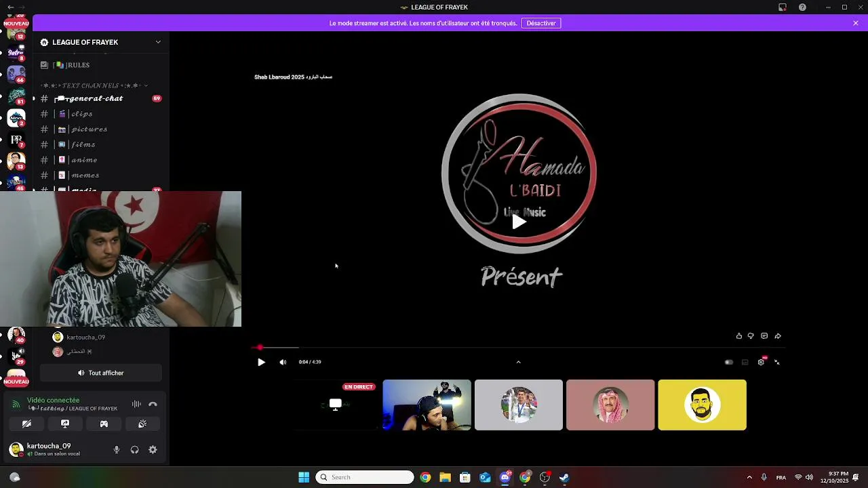
Task: Select the yellow participant tile with the bearded avatar
Action: [x=702, y=405]
